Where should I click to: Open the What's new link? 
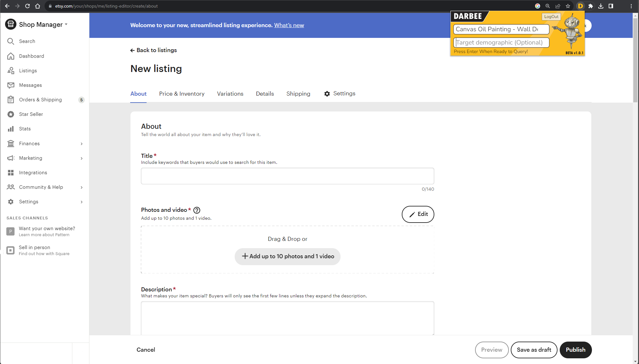pyautogui.click(x=289, y=25)
